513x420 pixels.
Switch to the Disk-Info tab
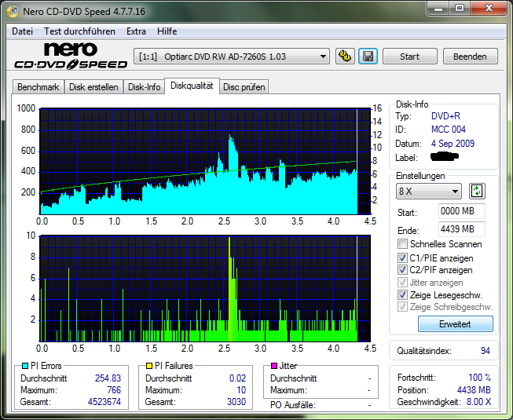[145, 87]
